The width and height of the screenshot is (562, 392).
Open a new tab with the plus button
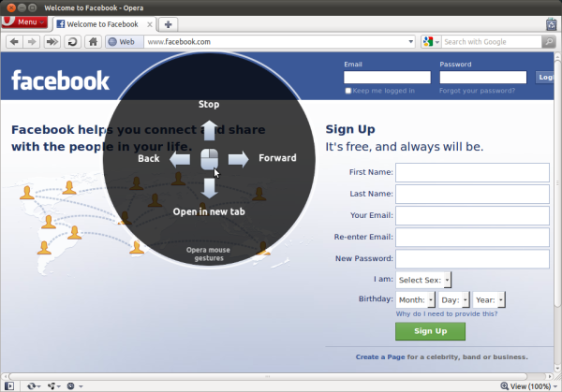[168, 24]
